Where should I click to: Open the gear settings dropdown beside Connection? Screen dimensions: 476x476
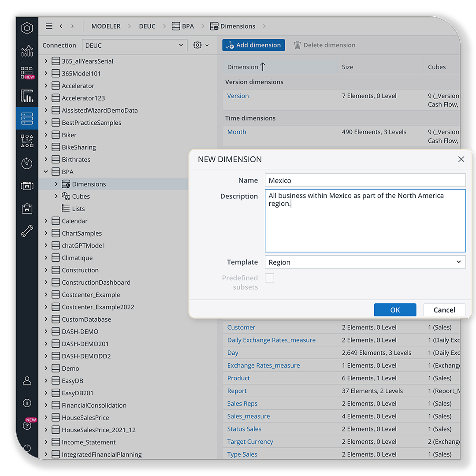coord(201,45)
